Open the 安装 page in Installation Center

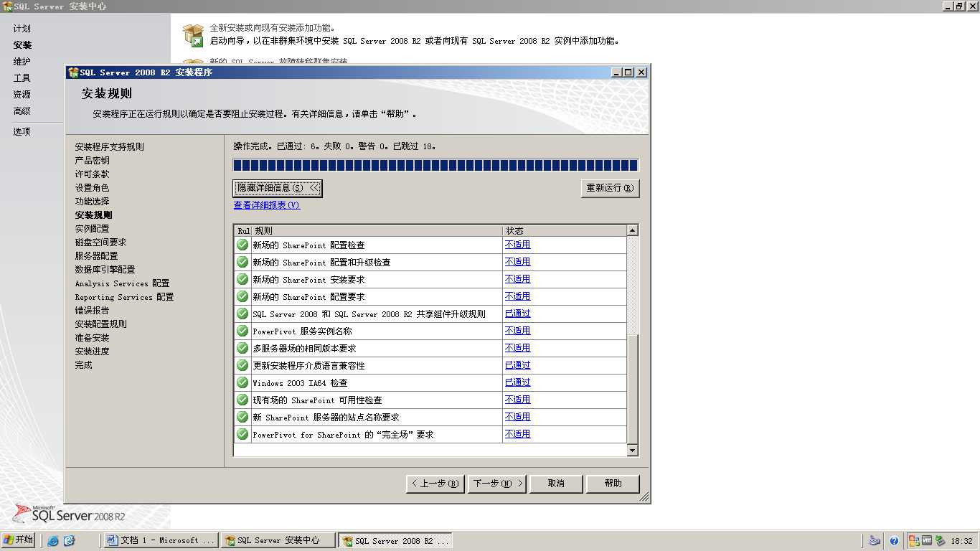pos(22,45)
